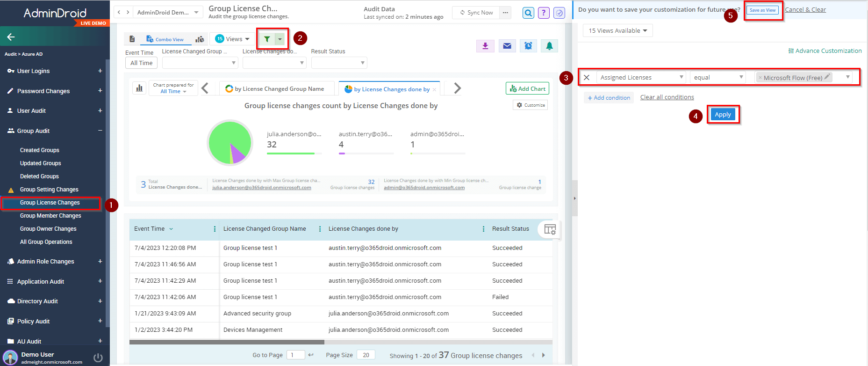Click the back arrow in sidebar
868x366 pixels.
(11, 37)
